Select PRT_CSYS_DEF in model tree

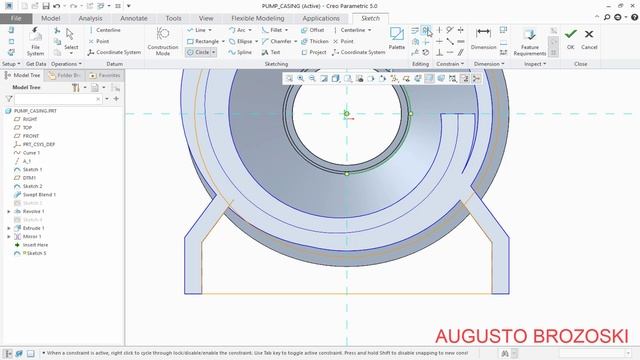pos(34,144)
